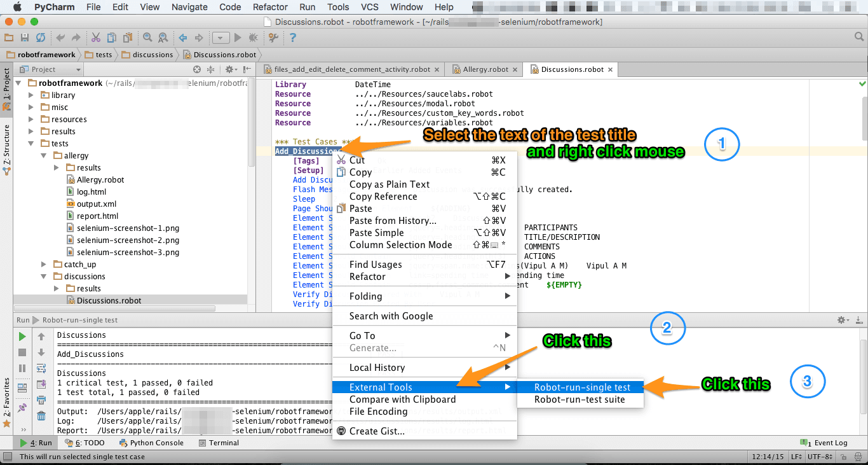Click the Find magnifier icon in the toolbar

tap(148, 38)
